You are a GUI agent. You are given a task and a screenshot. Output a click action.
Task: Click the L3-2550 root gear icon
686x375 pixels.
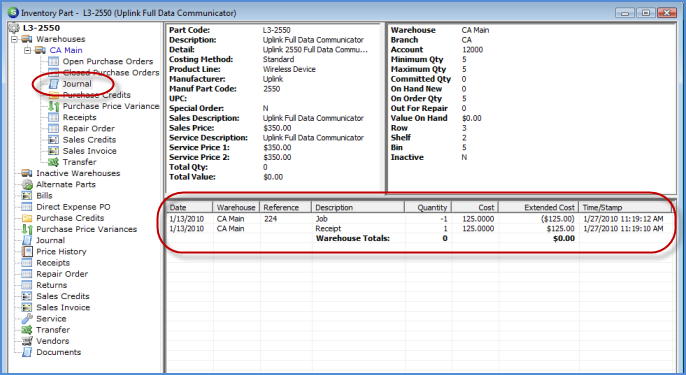click(x=14, y=28)
